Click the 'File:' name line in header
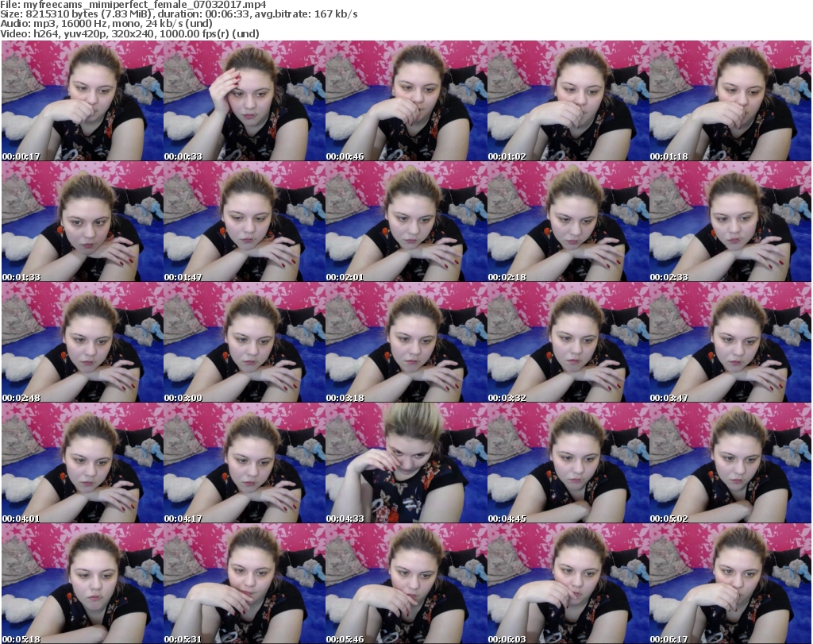The width and height of the screenshot is (813, 644). (x=133, y=4)
